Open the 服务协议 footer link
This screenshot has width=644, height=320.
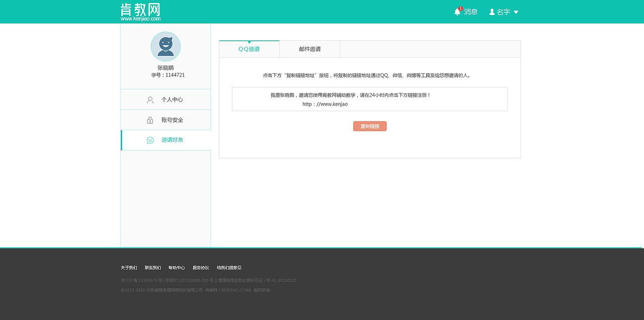[201, 268]
